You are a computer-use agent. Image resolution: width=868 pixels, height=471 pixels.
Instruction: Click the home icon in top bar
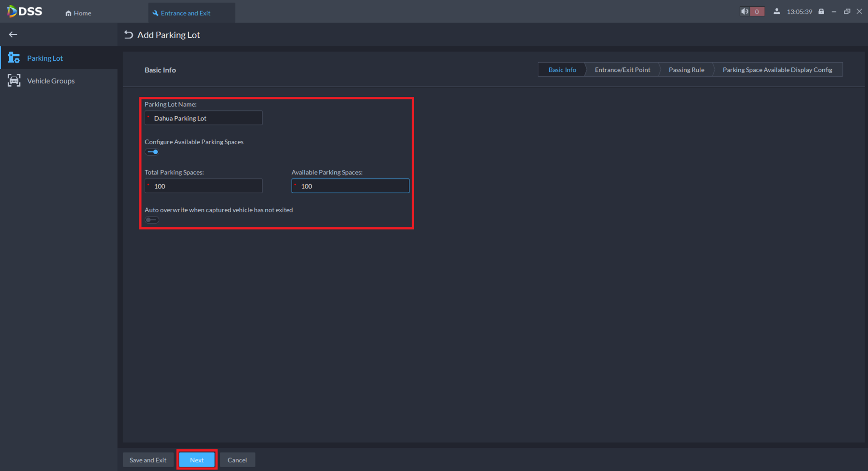coord(68,13)
